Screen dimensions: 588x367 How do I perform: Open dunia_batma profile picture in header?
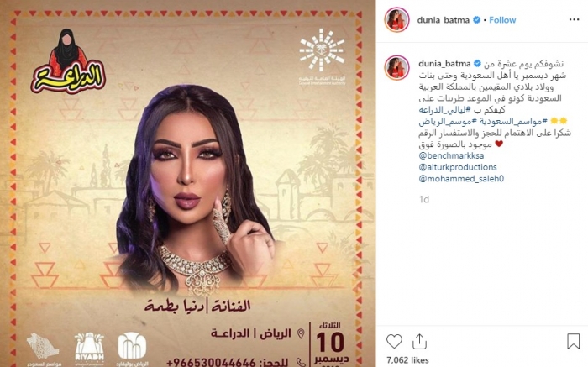(396, 20)
